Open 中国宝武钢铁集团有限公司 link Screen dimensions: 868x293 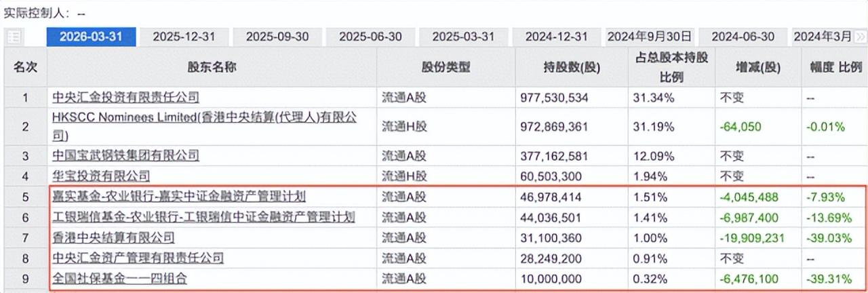click(x=126, y=155)
